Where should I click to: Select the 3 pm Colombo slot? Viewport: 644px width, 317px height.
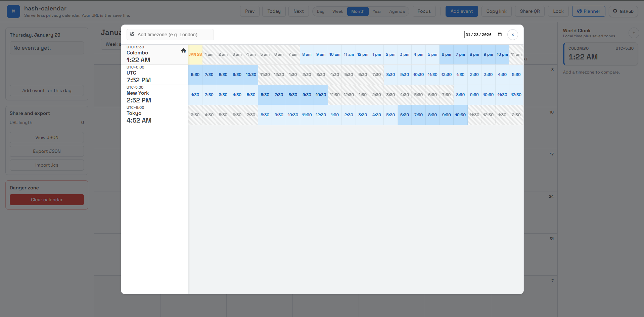[405, 54]
